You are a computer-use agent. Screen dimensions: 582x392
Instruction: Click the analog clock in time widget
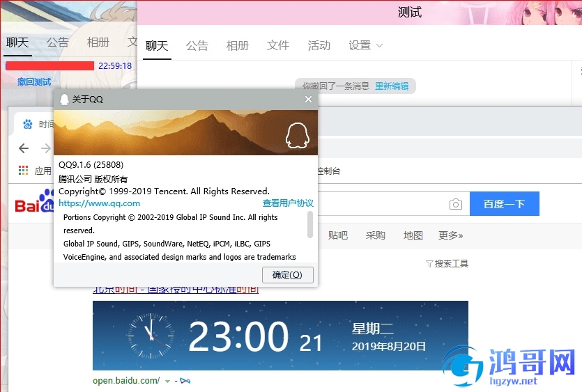151,336
